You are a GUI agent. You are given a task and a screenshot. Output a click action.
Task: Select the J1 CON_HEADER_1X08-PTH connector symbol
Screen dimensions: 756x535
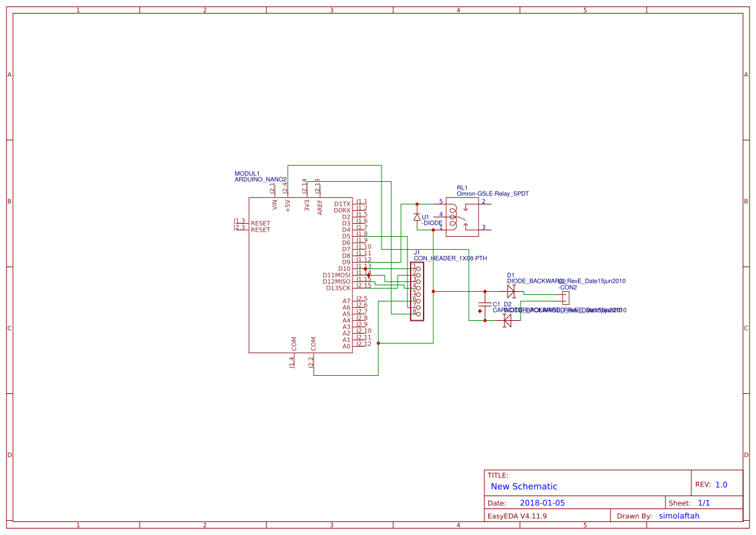[417, 291]
